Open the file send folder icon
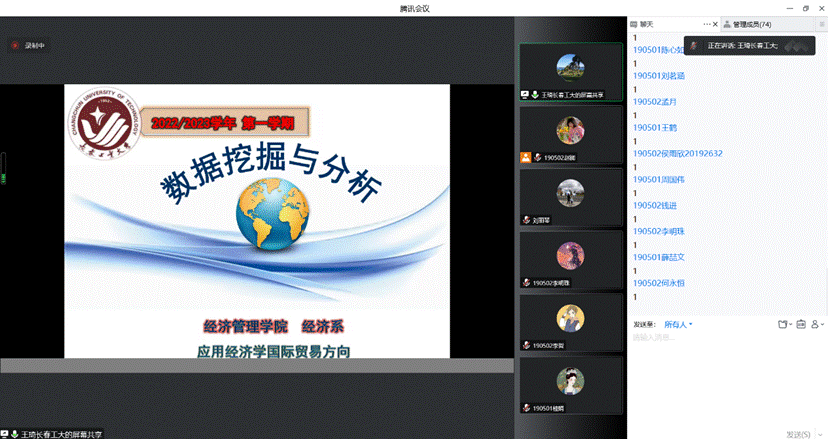Viewport: 828px width, 439px height. (783, 324)
